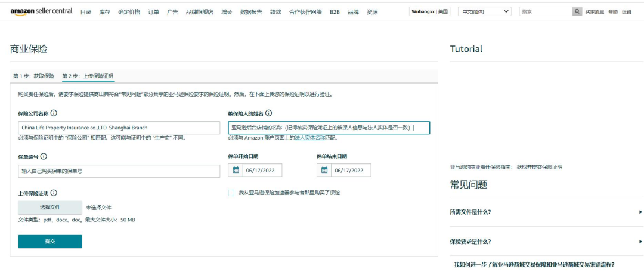Open calendar icon for 保单结束日期
644x278 pixels.
click(324, 170)
